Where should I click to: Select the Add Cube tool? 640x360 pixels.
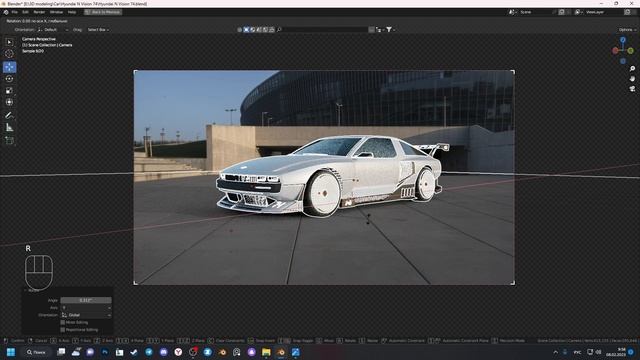point(9,141)
